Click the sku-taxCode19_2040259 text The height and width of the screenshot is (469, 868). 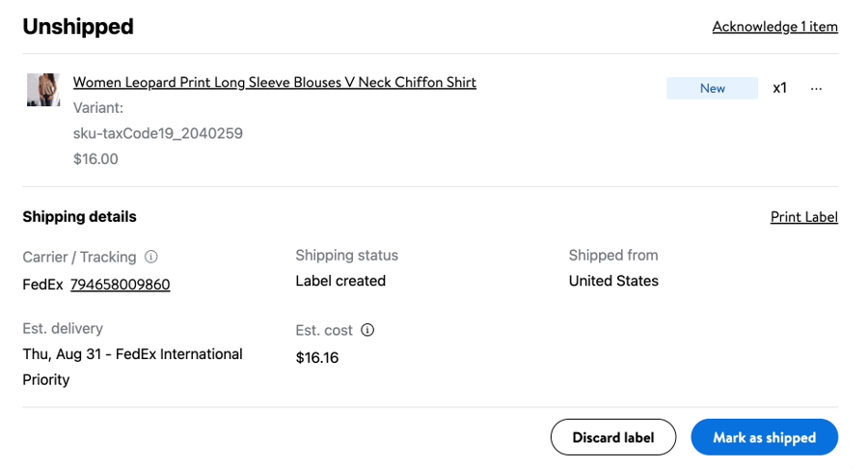[x=158, y=133]
